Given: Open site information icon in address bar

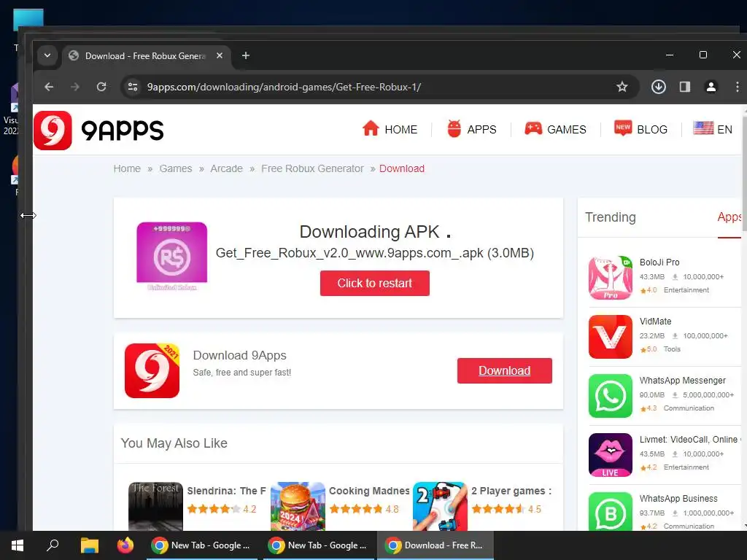Looking at the screenshot, I should pyautogui.click(x=133, y=87).
